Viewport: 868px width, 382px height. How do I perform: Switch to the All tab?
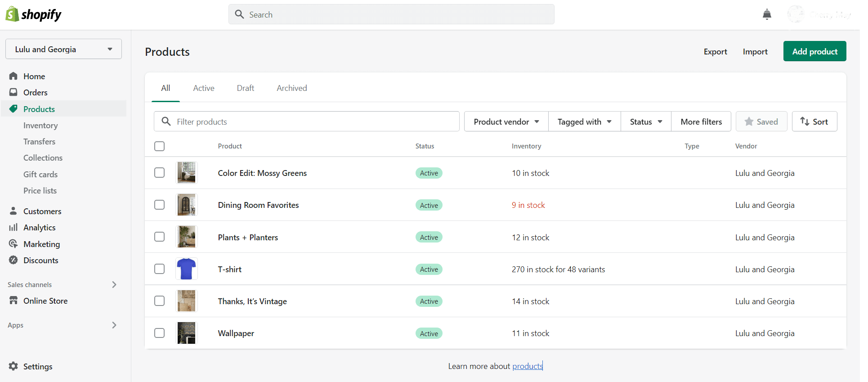[x=166, y=88]
